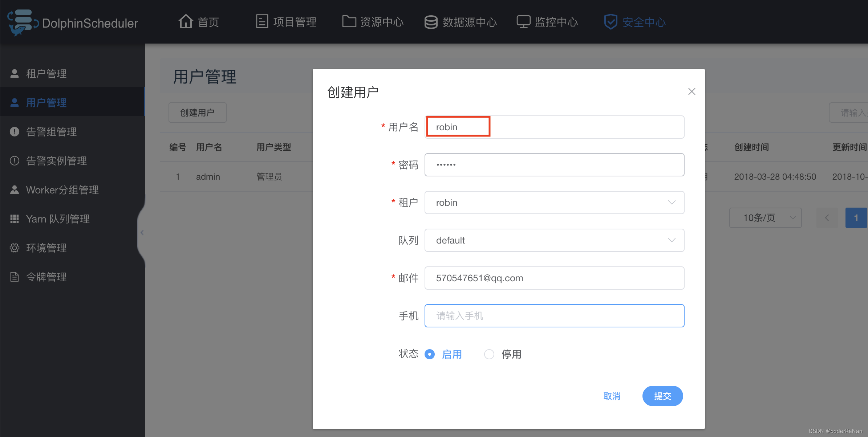868x437 pixels.
Task: Click the 2018-03-28 04:48:50 timestamp
Action: tap(775, 177)
